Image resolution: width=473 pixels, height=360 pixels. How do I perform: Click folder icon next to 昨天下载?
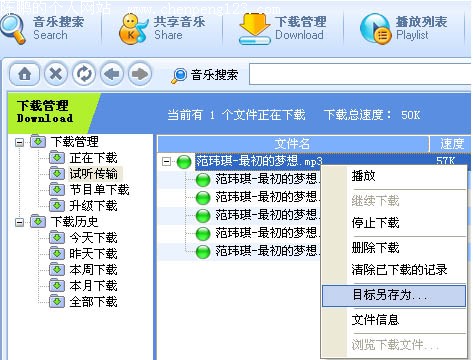pyautogui.click(x=57, y=253)
